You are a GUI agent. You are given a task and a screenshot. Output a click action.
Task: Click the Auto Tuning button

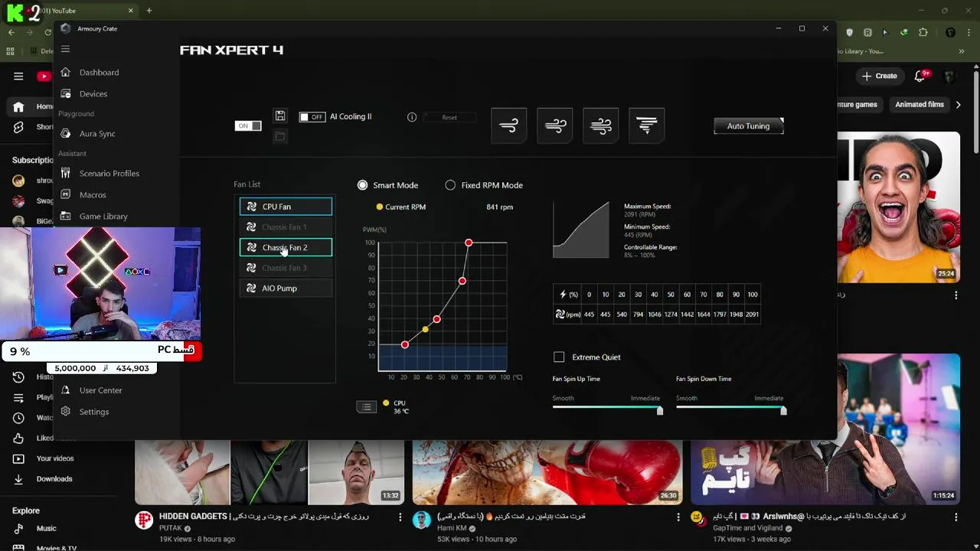749,126
